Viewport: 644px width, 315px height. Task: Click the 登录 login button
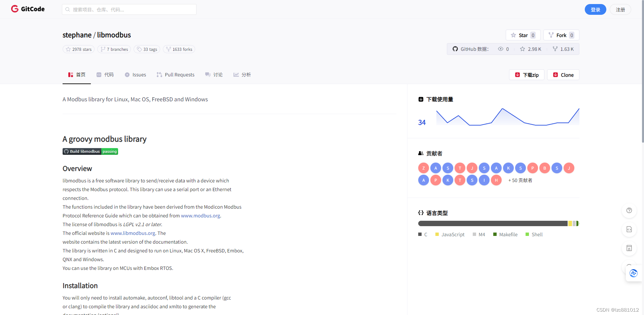click(x=595, y=9)
